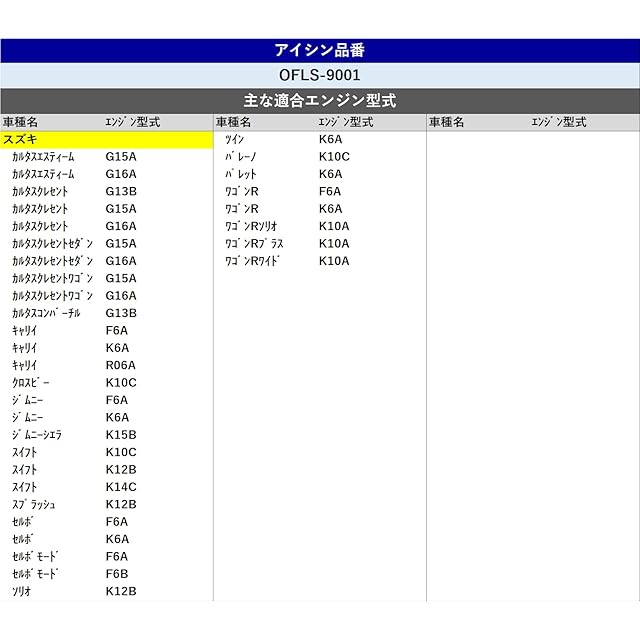The height and width of the screenshot is (640, 640).
Task: Select the K15B engine code
Action: 121,435
